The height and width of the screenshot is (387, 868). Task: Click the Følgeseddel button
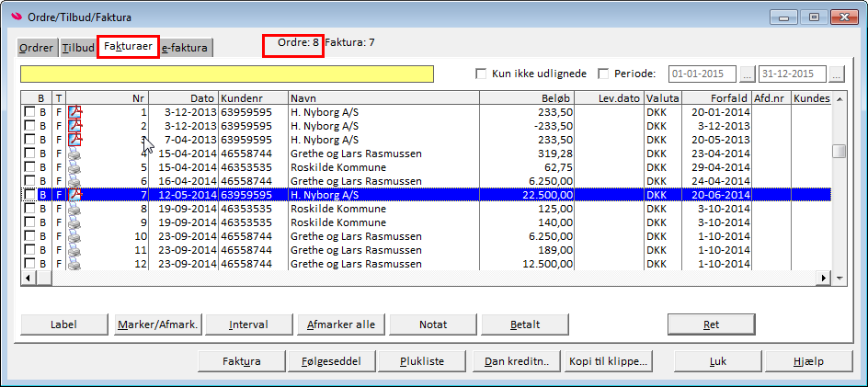pyautogui.click(x=332, y=361)
